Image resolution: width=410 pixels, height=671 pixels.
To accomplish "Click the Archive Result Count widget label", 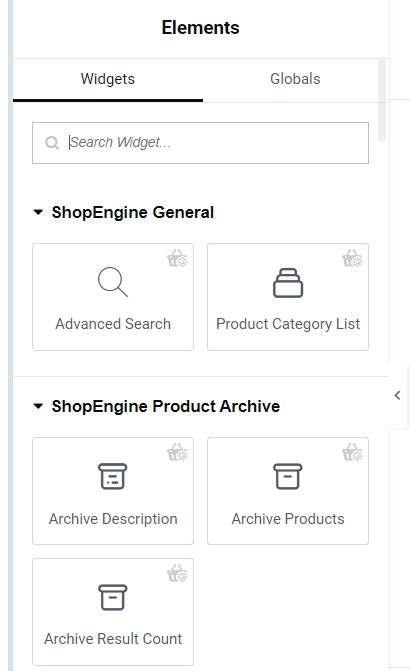I will click(x=113, y=639).
